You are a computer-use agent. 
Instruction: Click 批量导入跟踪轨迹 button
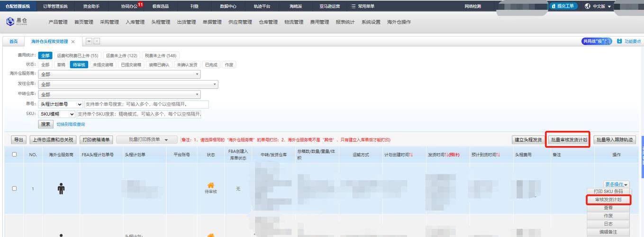[614, 140]
